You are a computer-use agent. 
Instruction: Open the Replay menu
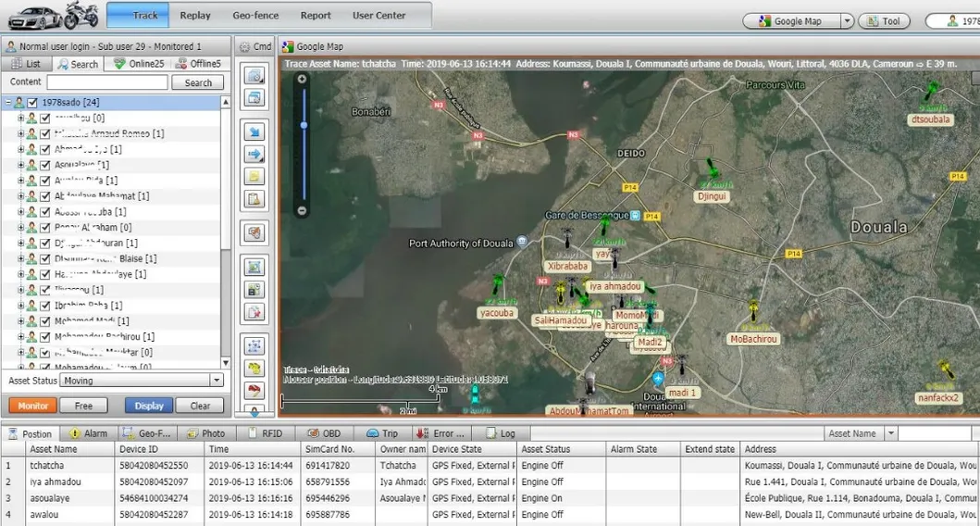point(195,15)
